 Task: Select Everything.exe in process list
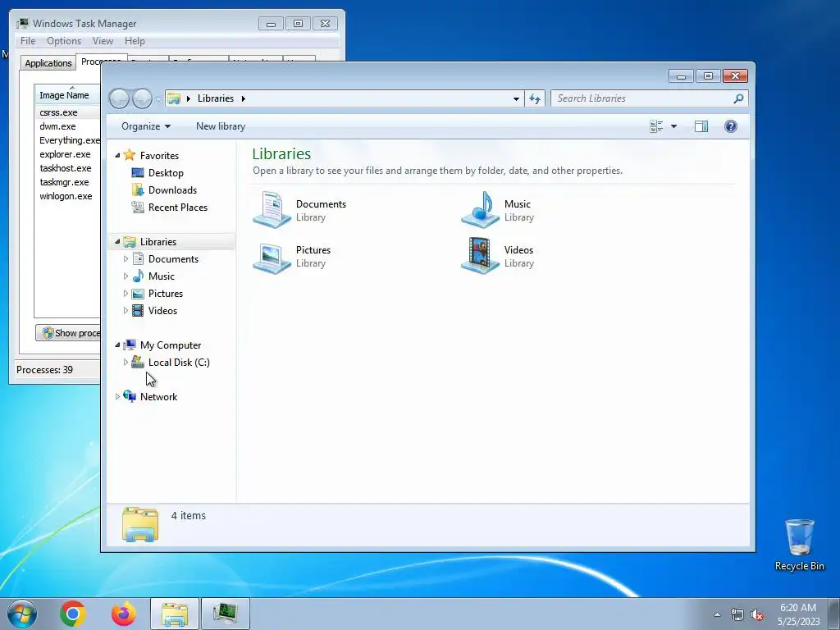tap(69, 141)
